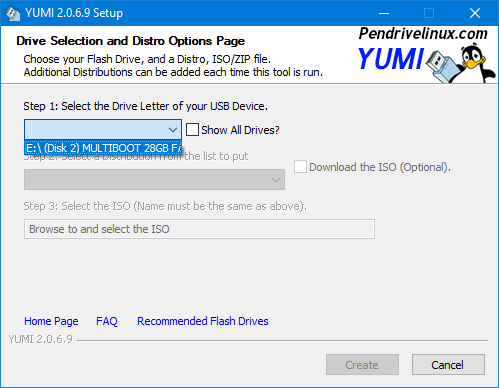Click Drive Selection and Distro Options Page heading

131,41
